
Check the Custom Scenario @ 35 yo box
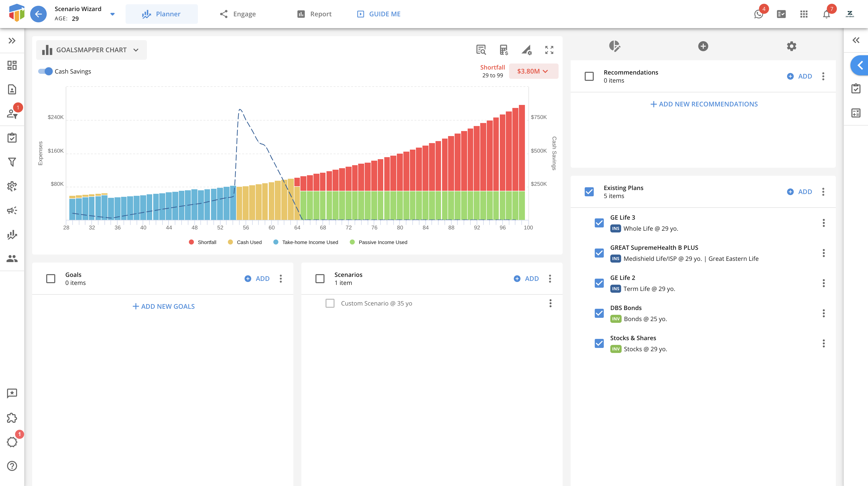point(330,303)
